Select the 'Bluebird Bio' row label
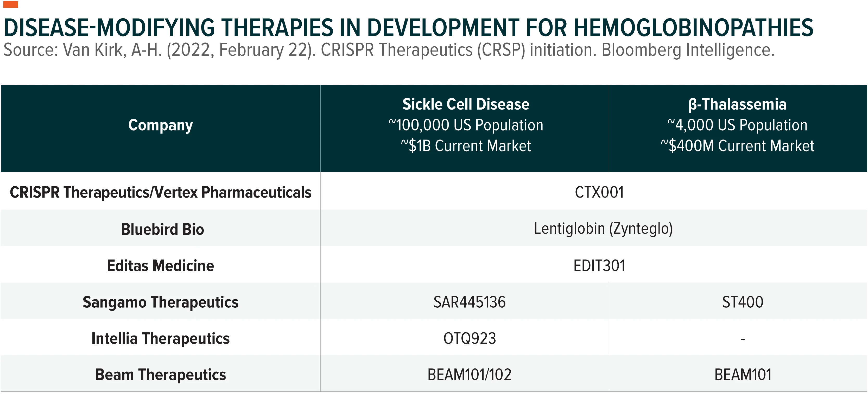The width and height of the screenshot is (868, 411). [162, 229]
